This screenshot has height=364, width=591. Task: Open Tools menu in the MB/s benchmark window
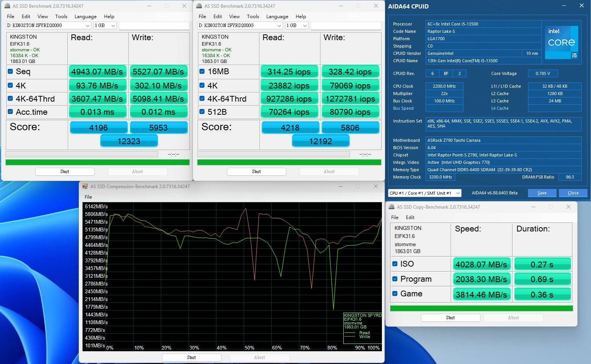click(61, 16)
